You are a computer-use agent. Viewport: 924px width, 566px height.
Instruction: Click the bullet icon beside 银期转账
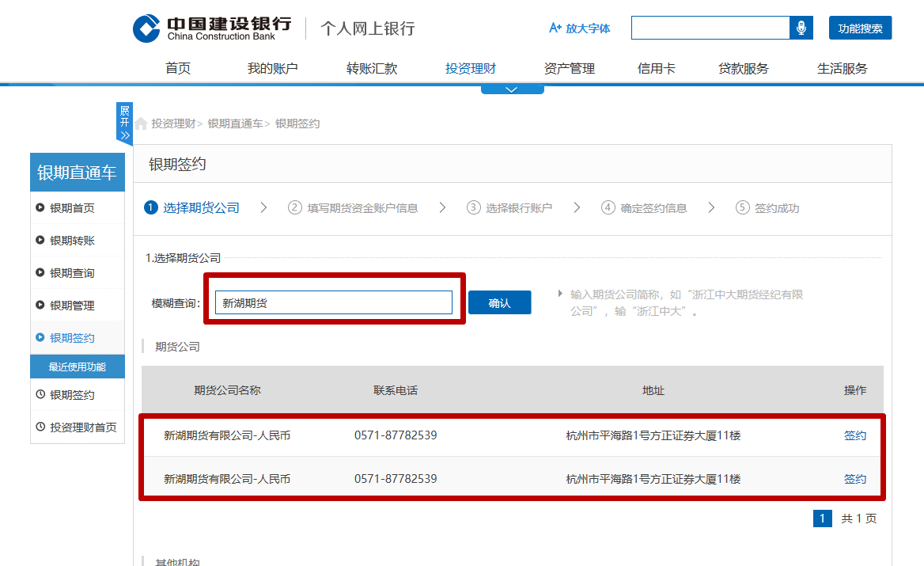click(x=40, y=240)
